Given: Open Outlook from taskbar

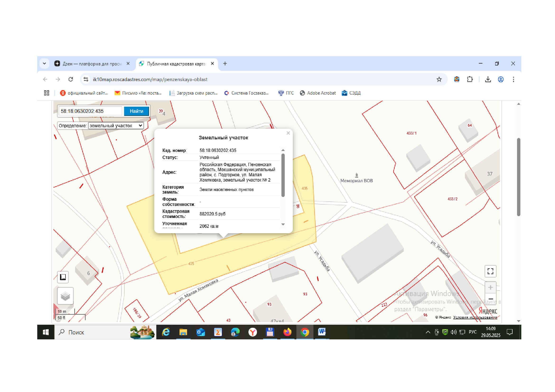Looking at the screenshot, I should coord(201,332).
